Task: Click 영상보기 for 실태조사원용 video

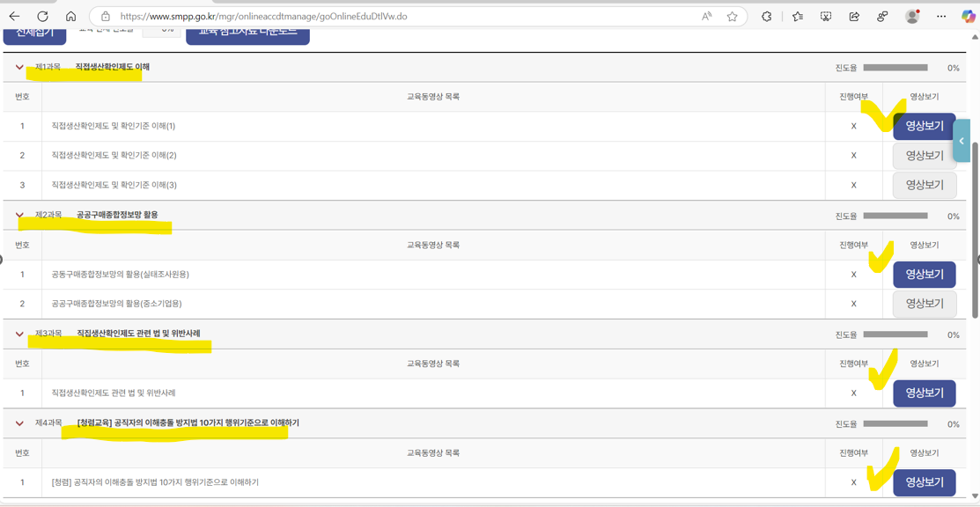Action: pos(925,275)
